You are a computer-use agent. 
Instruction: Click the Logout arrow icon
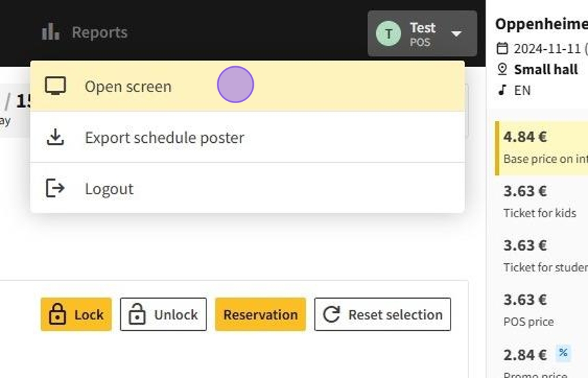tap(55, 188)
